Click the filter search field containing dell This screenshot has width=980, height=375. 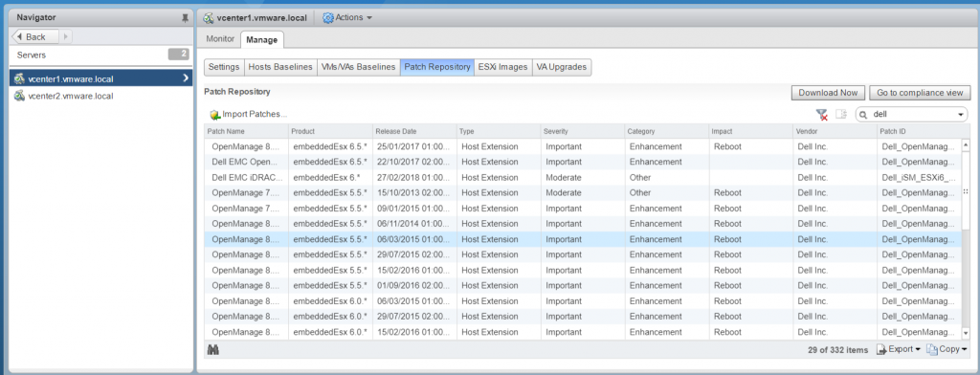[x=911, y=115]
